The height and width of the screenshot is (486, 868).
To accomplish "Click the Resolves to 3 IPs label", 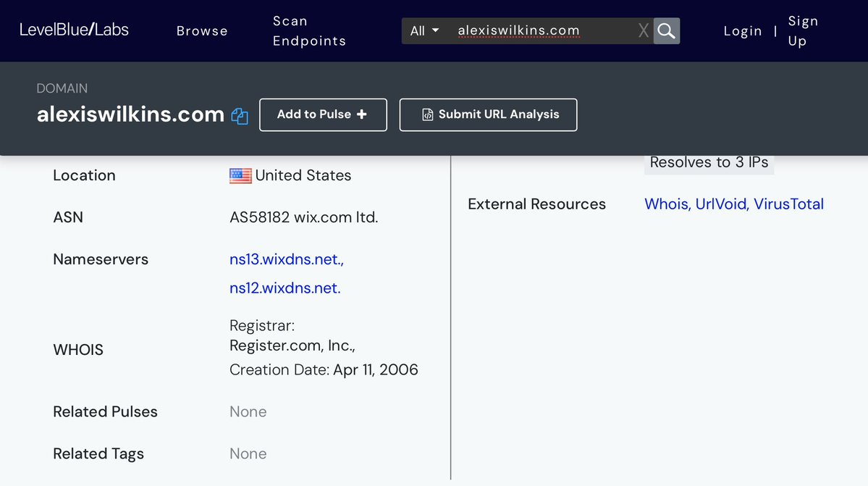I will pos(709,163).
